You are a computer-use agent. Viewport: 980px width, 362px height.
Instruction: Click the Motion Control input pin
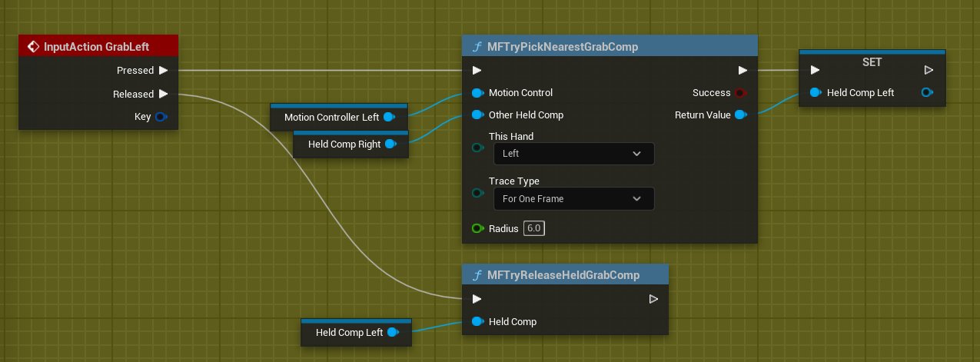477,93
